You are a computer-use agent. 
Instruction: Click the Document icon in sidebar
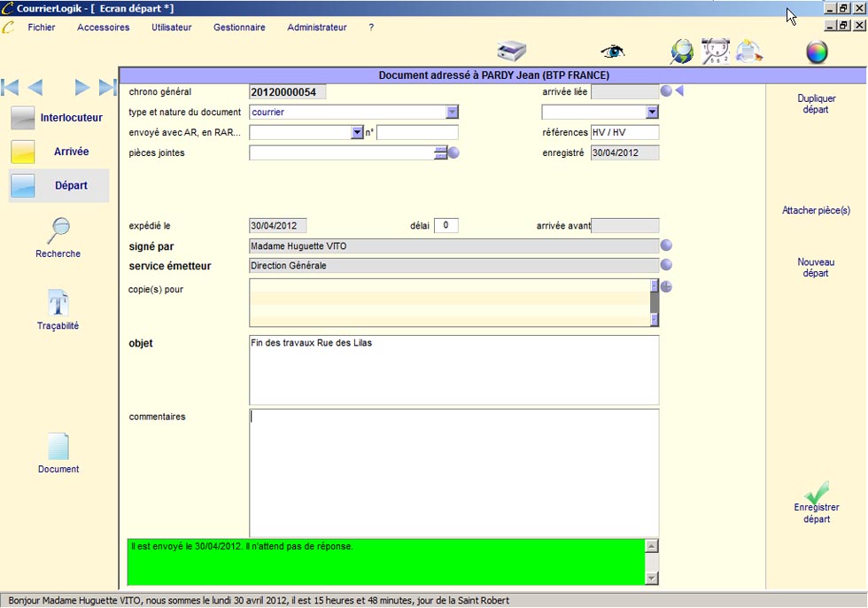point(58,448)
